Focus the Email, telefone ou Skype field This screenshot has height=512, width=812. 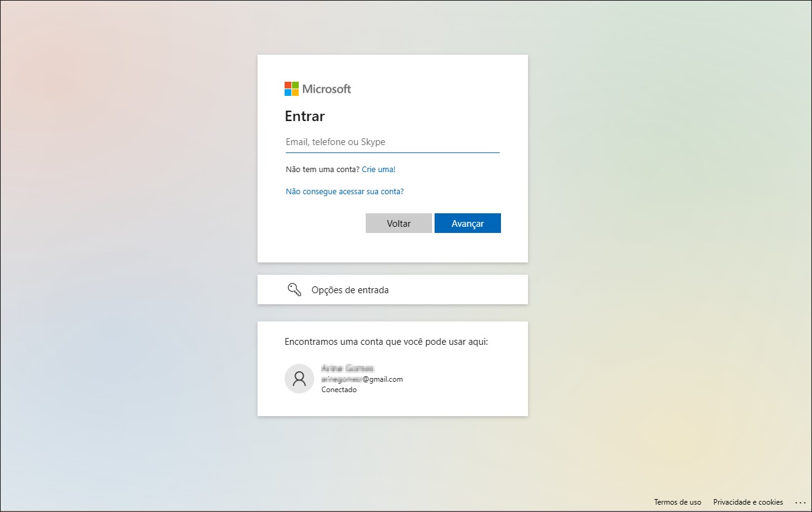pyautogui.click(x=392, y=142)
